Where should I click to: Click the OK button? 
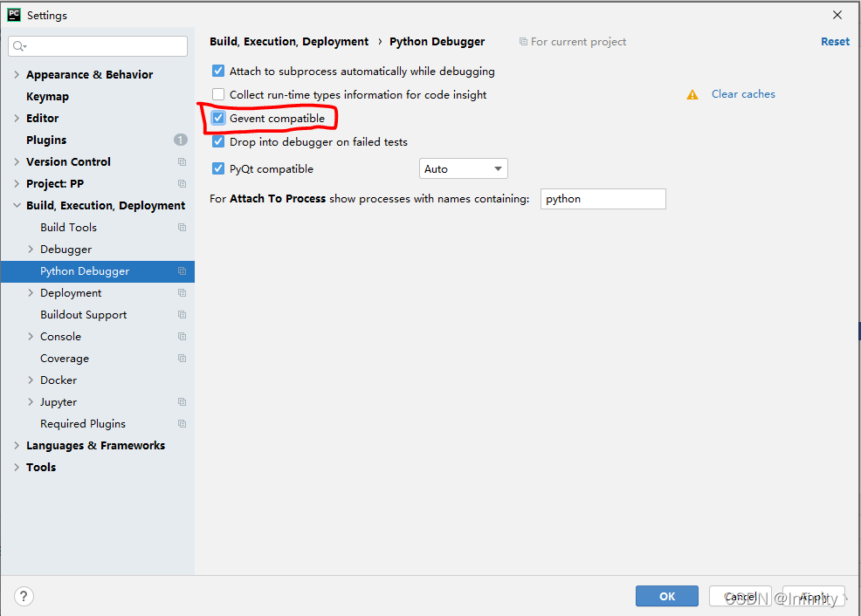667,596
